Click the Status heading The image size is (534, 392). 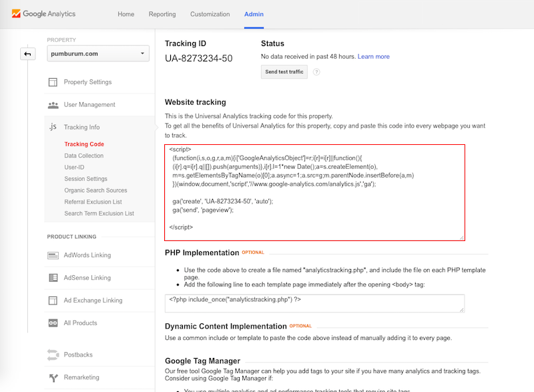pyautogui.click(x=272, y=43)
